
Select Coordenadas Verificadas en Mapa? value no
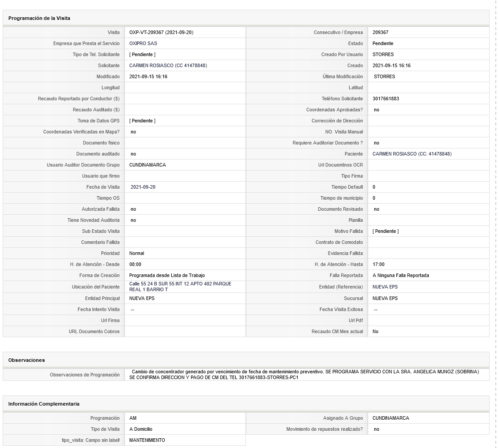point(133,132)
